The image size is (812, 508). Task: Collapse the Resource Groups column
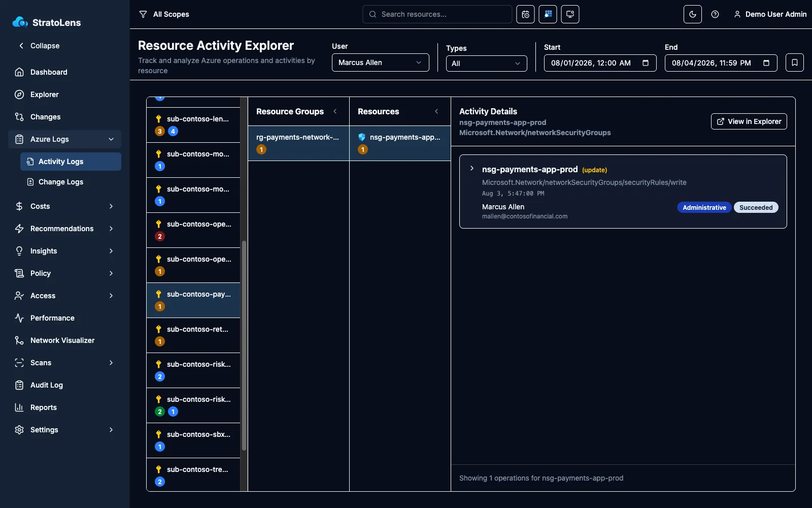point(335,111)
